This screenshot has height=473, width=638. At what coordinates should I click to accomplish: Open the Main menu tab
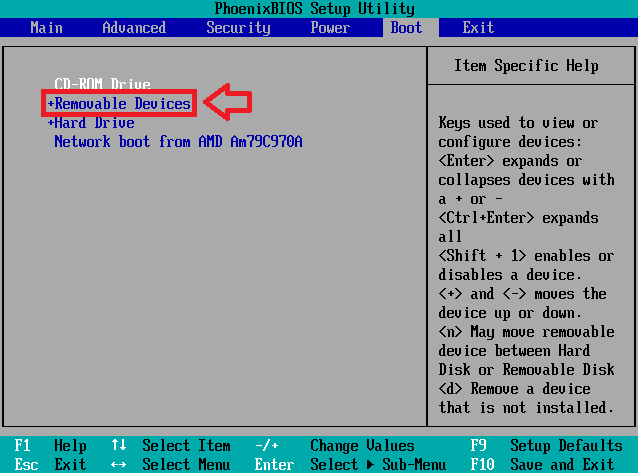tap(46, 28)
